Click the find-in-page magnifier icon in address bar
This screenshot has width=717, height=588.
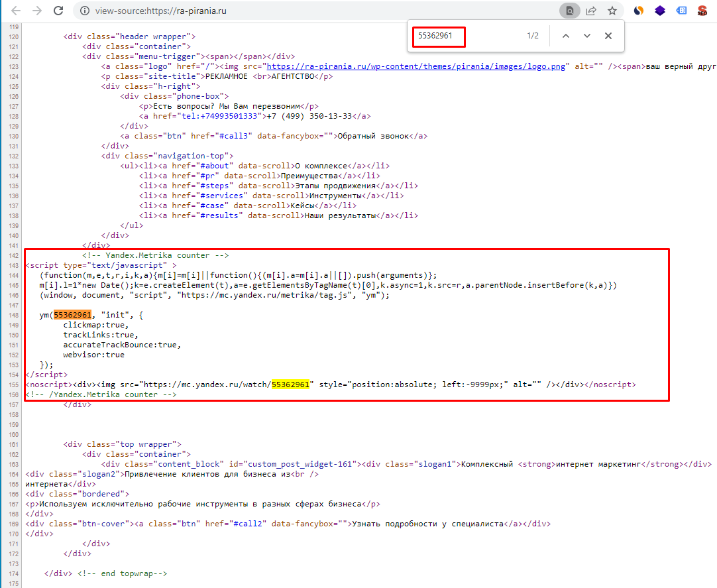pyautogui.click(x=568, y=11)
